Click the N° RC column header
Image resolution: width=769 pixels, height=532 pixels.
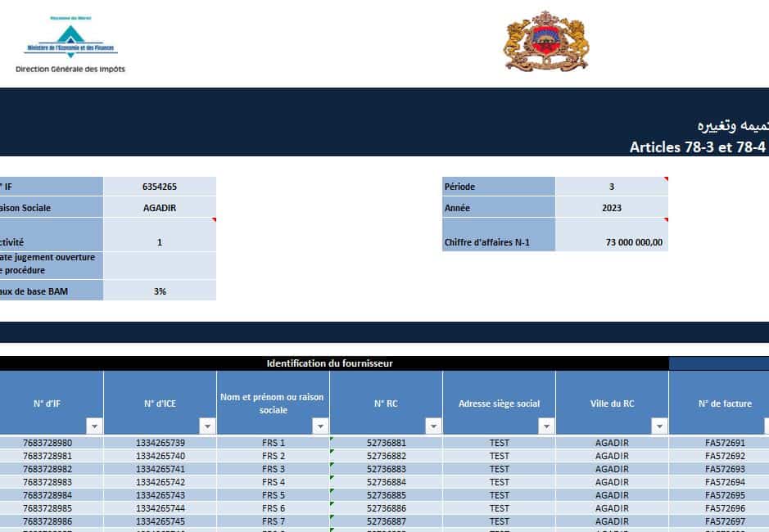(386, 403)
